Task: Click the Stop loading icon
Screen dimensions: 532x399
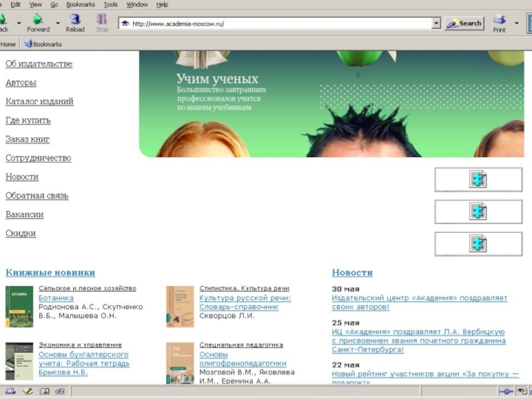Action: click(x=102, y=19)
